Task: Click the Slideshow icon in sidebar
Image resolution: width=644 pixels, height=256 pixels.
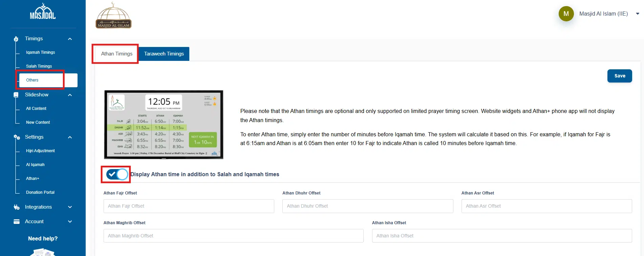Action: tap(16, 95)
